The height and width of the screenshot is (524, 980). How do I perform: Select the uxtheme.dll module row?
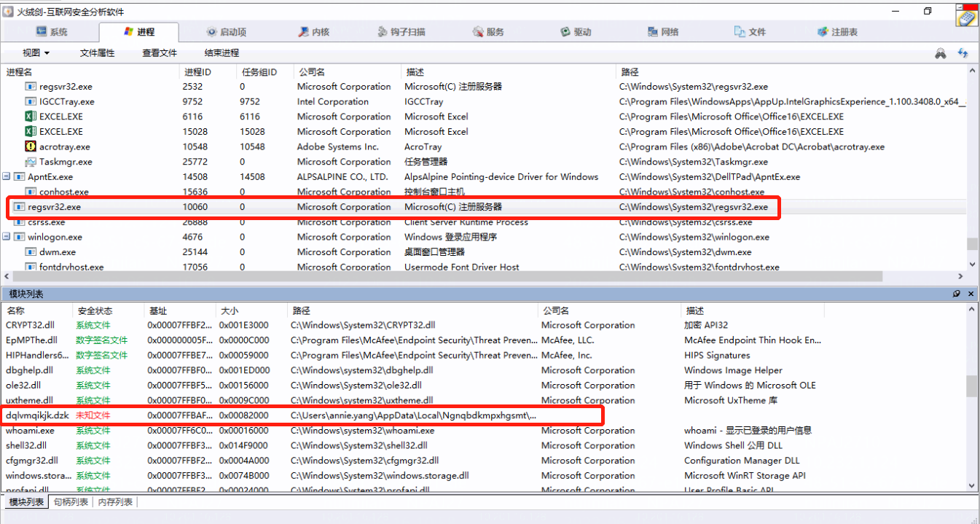[x=482, y=400]
